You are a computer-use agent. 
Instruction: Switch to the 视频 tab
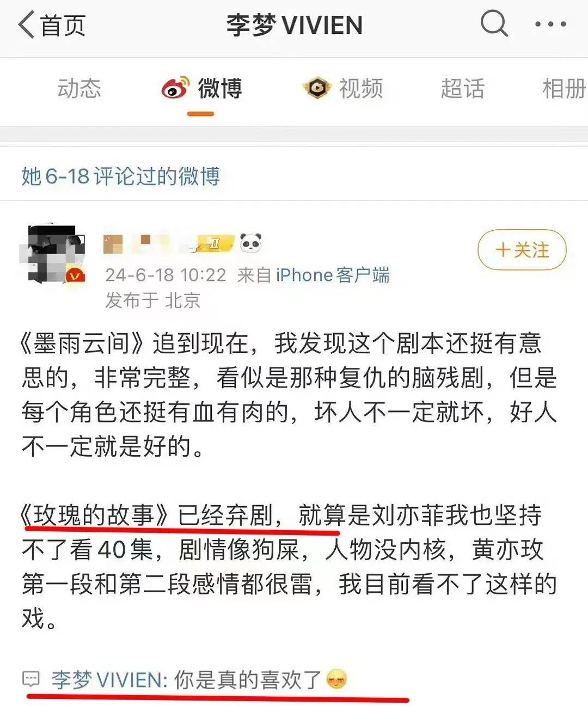point(361,88)
